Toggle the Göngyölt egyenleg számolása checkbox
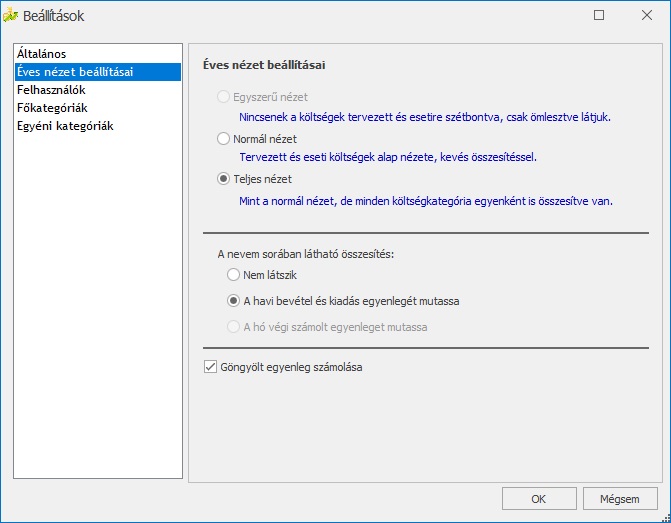671x523 pixels. (x=210, y=367)
